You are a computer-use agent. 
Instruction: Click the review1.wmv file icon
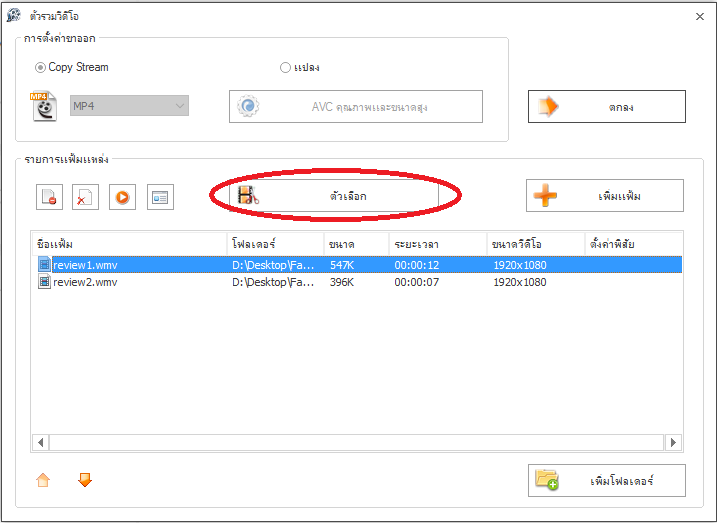(44, 265)
